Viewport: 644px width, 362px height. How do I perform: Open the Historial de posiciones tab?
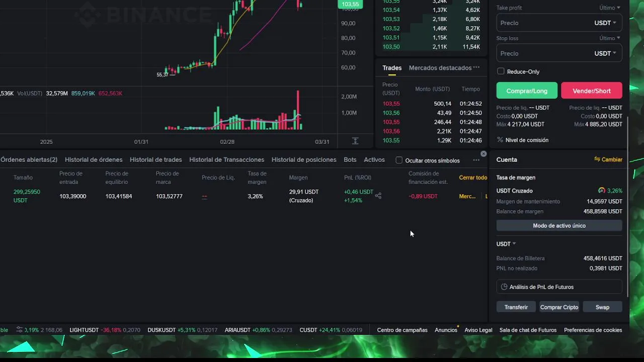[x=304, y=160]
